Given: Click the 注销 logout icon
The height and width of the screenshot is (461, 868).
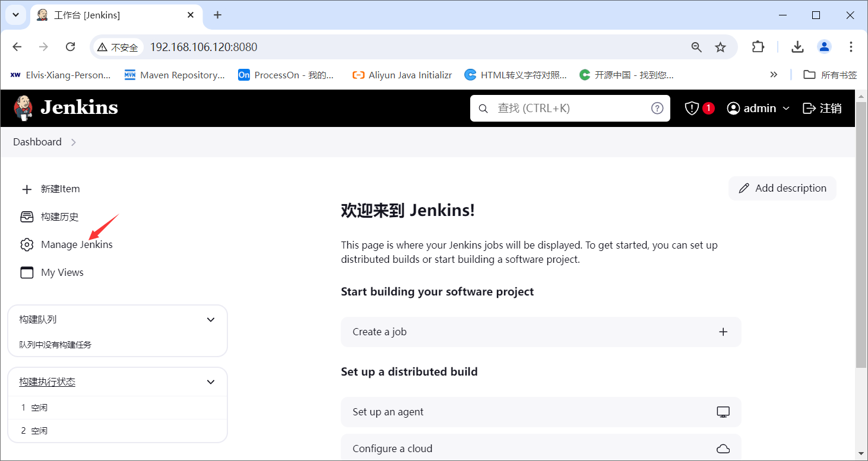Looking at the screenshot, I should 809,108.
